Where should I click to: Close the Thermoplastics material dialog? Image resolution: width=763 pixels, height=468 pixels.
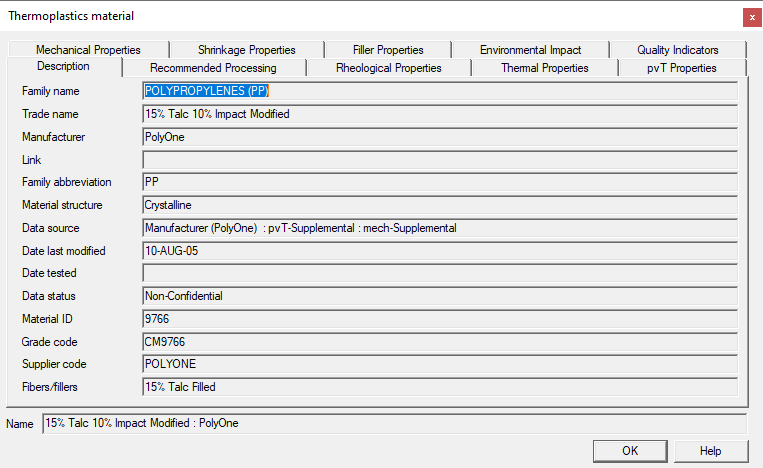click(750, 17)
